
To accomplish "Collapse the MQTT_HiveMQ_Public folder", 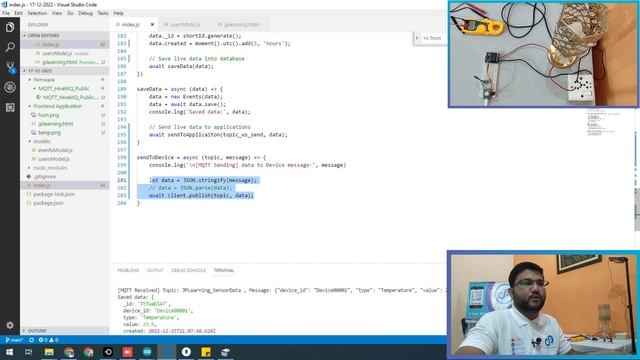I will (35, 88).
